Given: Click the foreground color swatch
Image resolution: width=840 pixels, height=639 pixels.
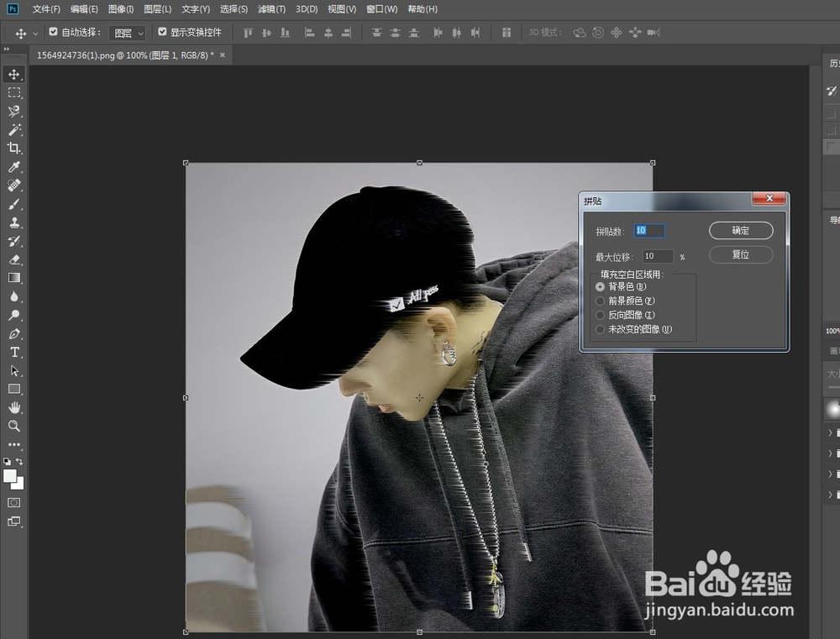Looking at the screenshot, I should click(x=9, y=475).
